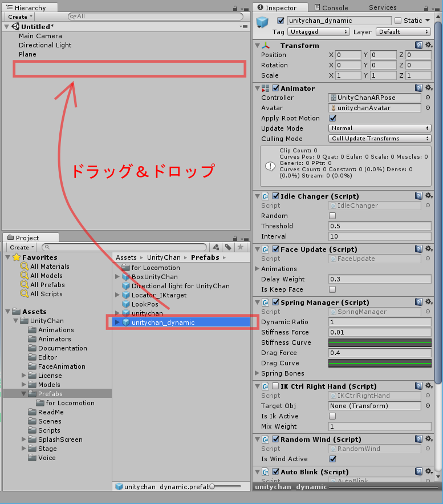This screenshot has width=443, height=504.
Task: Open the Drag Curve editor
Action: tap(380, 363)
